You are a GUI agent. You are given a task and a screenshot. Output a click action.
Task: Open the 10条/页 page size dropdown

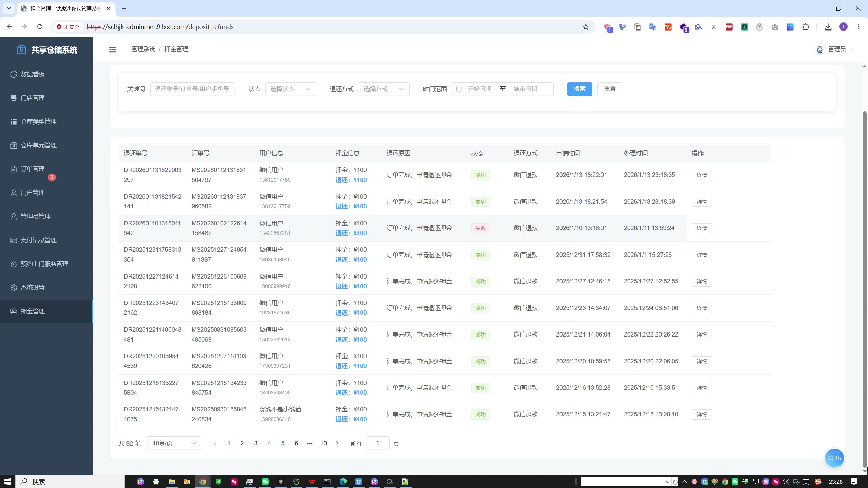[174, 443]
